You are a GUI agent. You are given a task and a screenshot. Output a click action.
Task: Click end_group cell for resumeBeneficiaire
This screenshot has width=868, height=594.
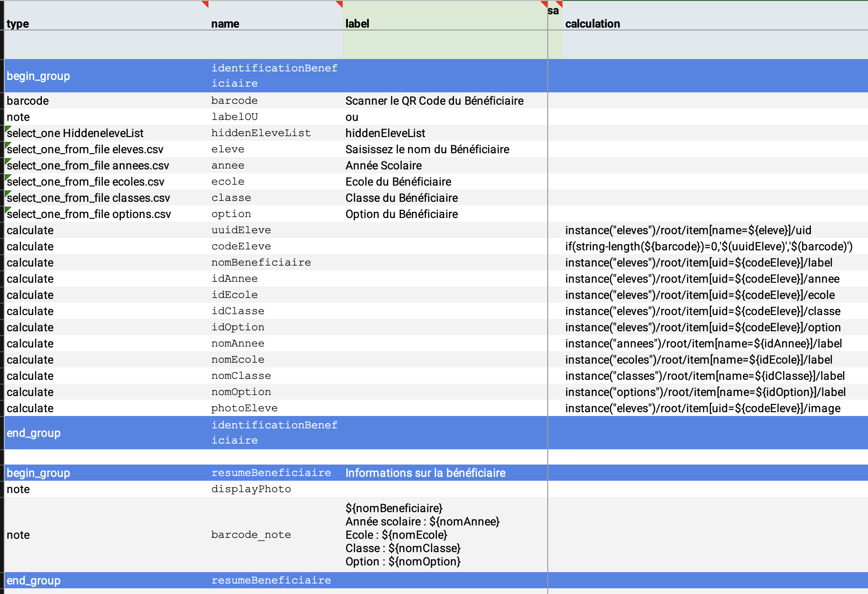(x=107, y=580)
